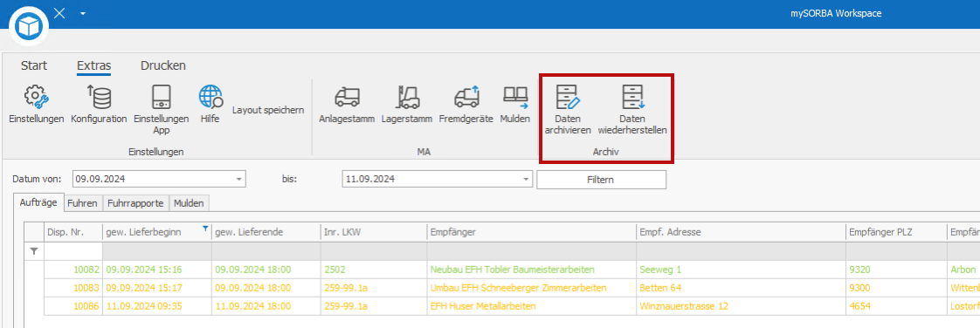Open Anlagestamm truck icon
This screenshot has width=980, height=328.
(347, 98)
